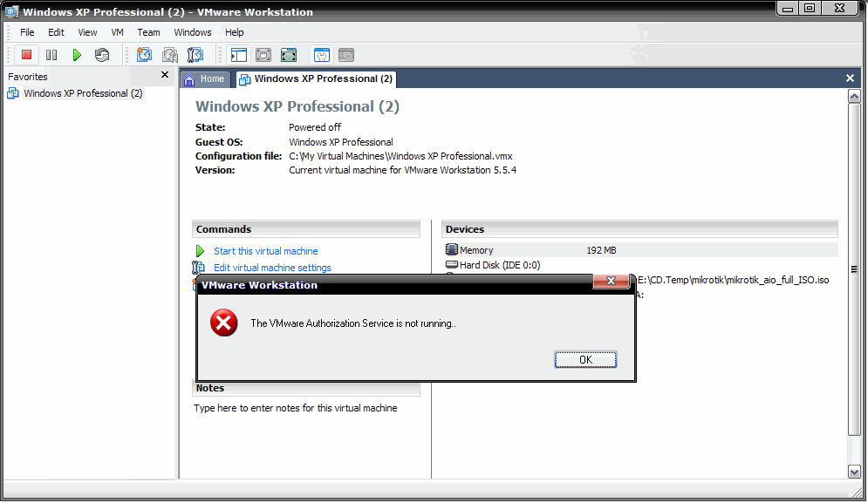Open the Windows menu
This screenshot has width=868, height=503.
pos(193,32)
